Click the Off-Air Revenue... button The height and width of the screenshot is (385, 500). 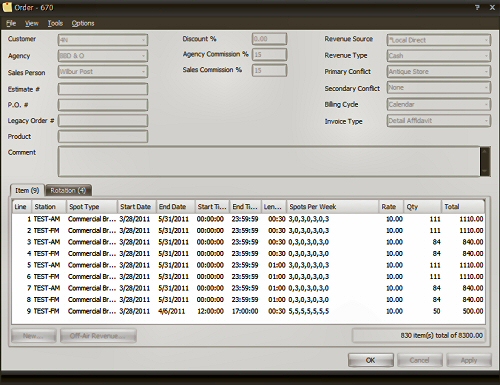click(98, 336)
